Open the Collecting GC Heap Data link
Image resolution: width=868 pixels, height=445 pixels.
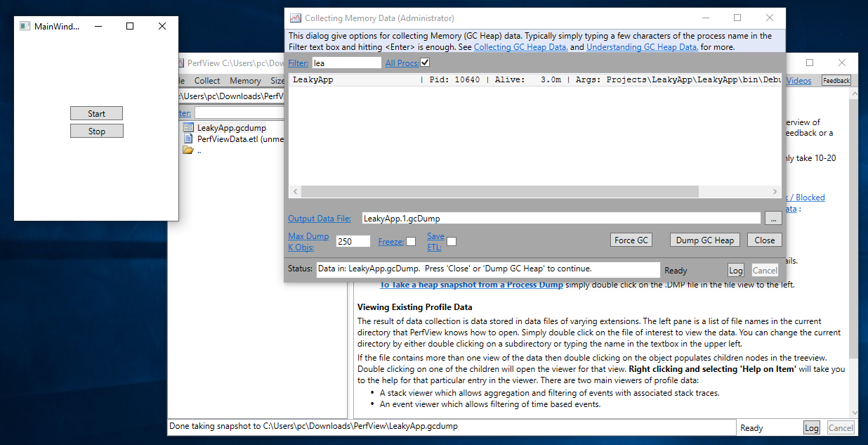pyautogui.click(x=521, y=47)
